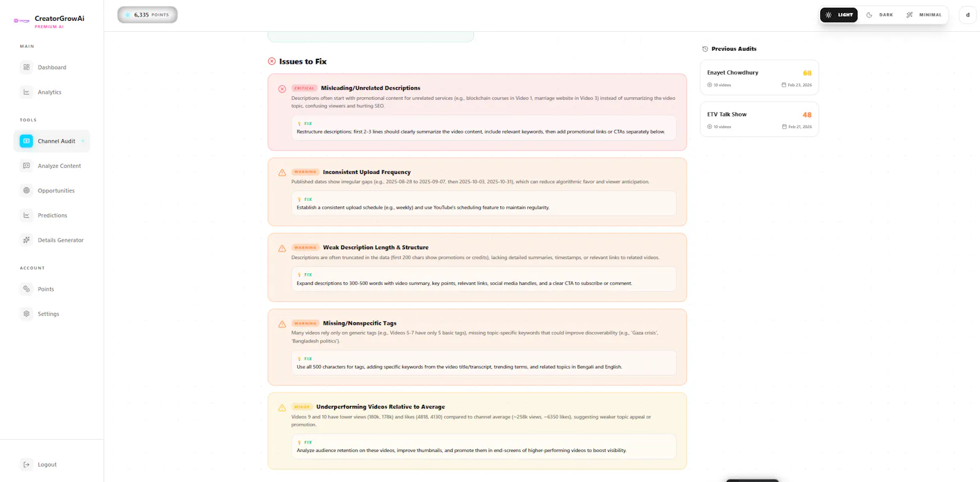The height and width of the screenshot is (482, 980).
Task: Click 'Underperforming Videos Relative to Average' heading
Action: click(380, 407)
